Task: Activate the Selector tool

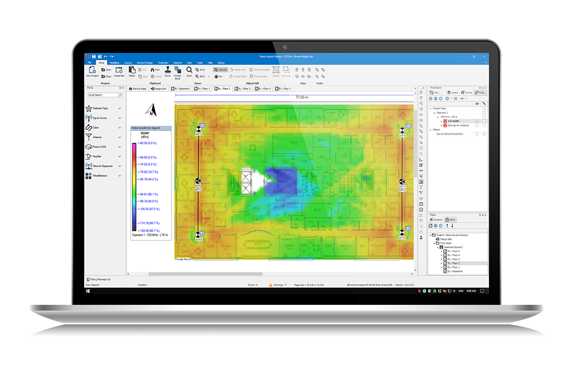Action: [220, 70]
